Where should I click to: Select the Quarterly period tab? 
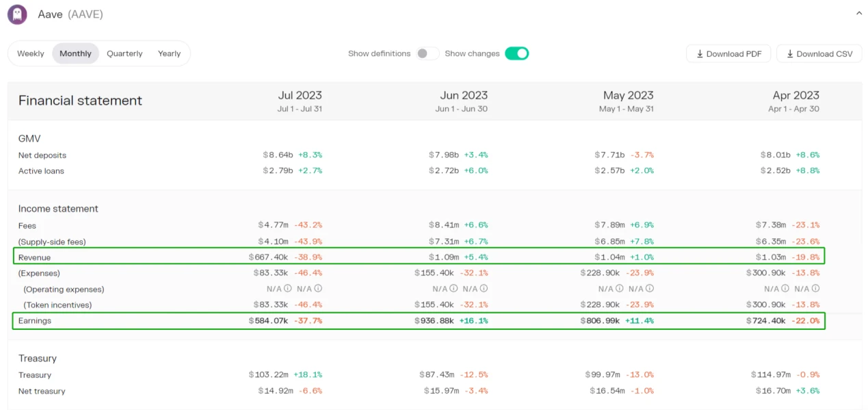click(124, 53)
